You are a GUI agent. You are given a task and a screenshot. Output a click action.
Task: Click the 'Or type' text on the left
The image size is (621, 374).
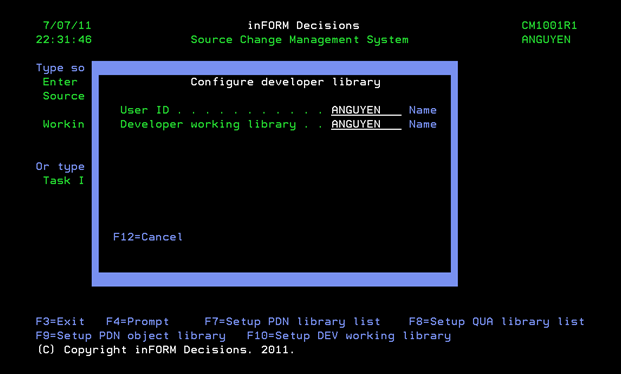(x=60, y=167)
